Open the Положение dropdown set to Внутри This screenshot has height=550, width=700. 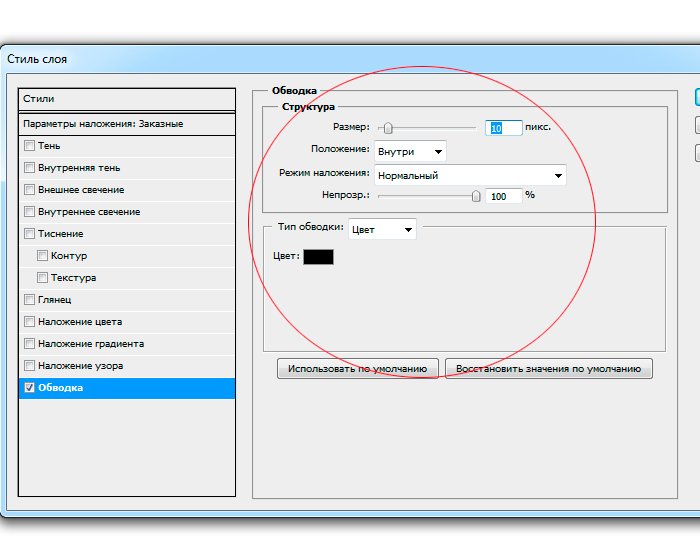(x=410, y=151)
